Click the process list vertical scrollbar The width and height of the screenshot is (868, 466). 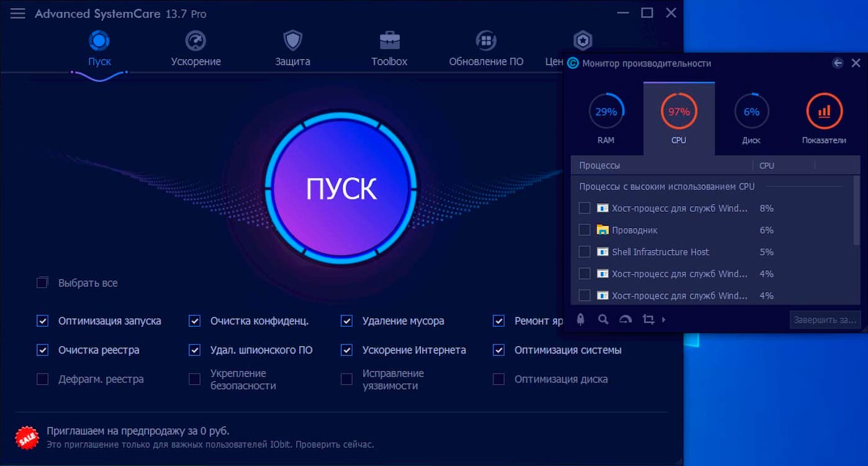click(x=857, y=210)
